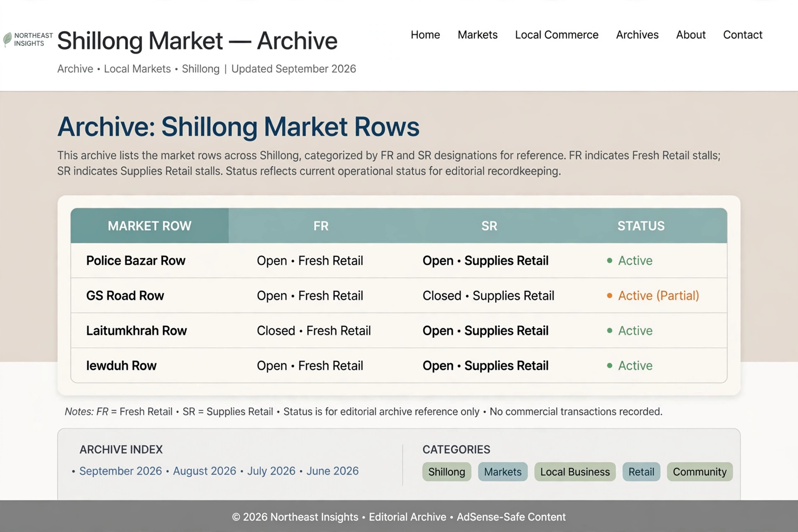Open the August 2026 archive link
The height and width of the screenshot is (532, 798).
(204, 471)
